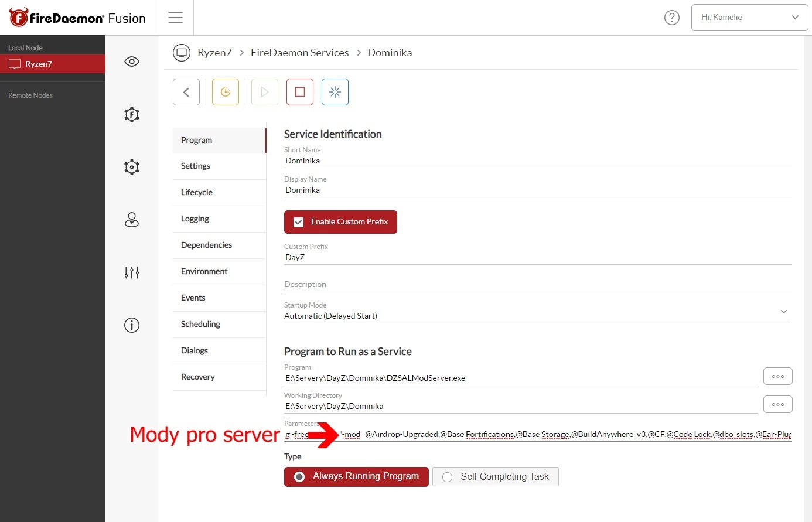The width and height of the screenshot is (812, 522).
Task: Browse for Program file using ellipsis button
Action: pos(777,376)
